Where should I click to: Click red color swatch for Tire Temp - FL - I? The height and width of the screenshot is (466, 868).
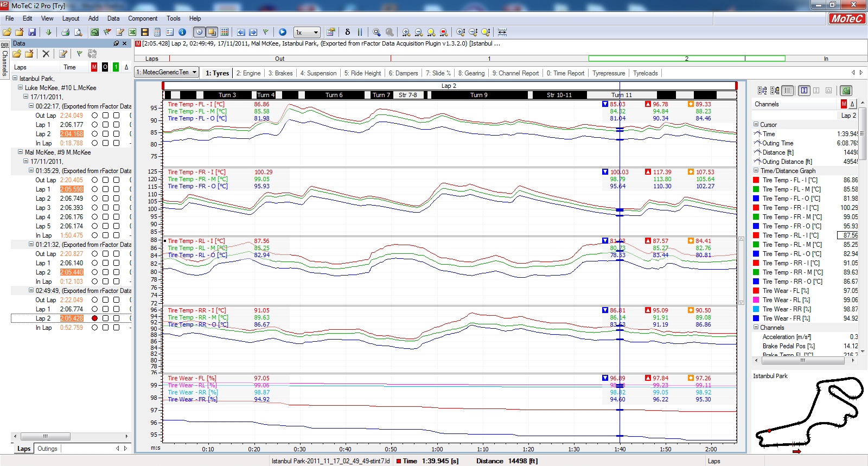click(x=756, y=180)
